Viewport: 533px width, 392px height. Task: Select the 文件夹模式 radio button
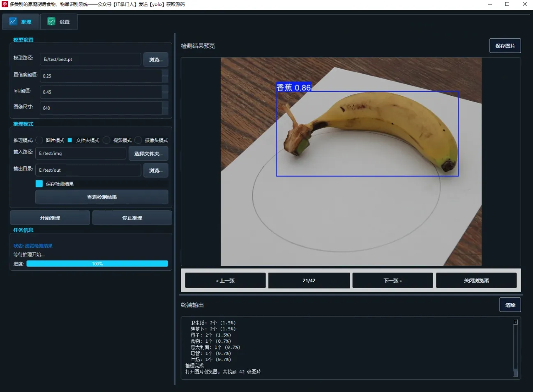click(x=70, y=140)
